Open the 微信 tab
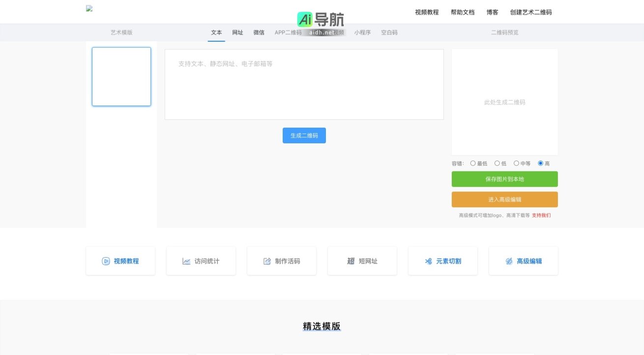The image size is (644, 355). (259, 32)
